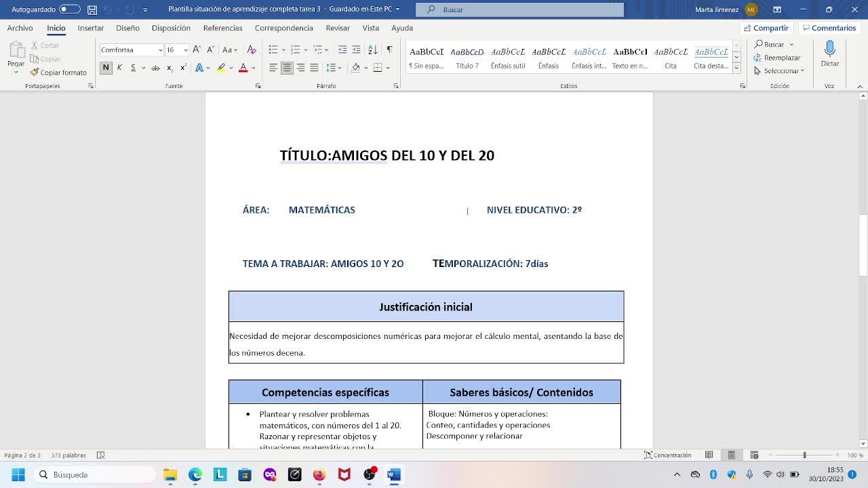
Task: Toggle bold formatting (N button)
Action: pos(106,68)
